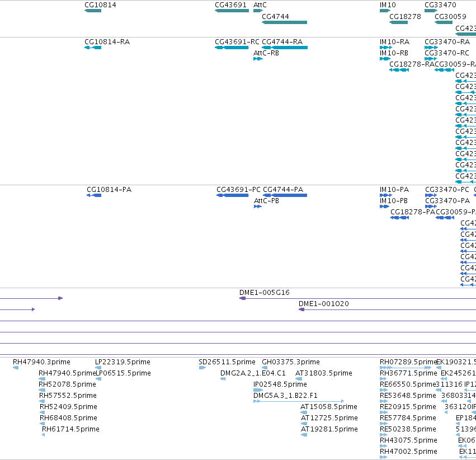Viewport: 476px width, 460px height.
Task: Click coding sequence CG33470-PA
Action: click(431, 206)
